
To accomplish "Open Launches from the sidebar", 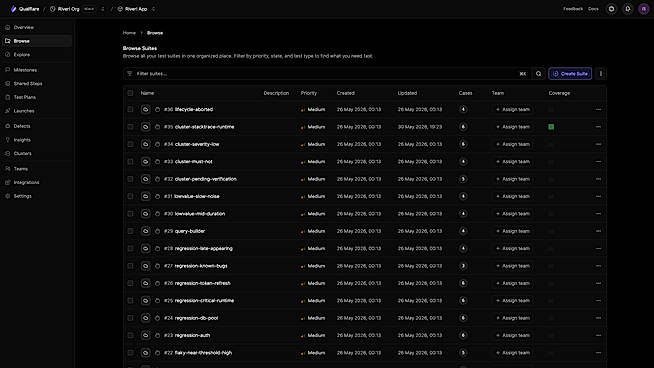I will 37,111.
